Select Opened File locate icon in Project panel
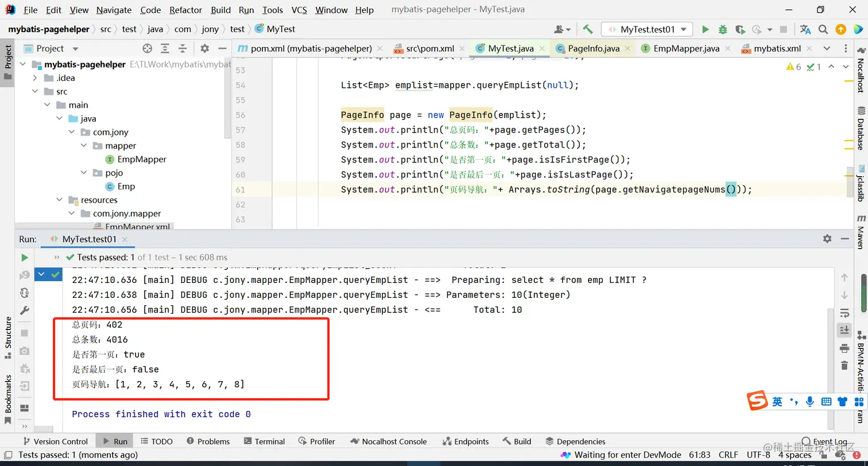The width and height of the screenshot is (868, 466). 147,49
